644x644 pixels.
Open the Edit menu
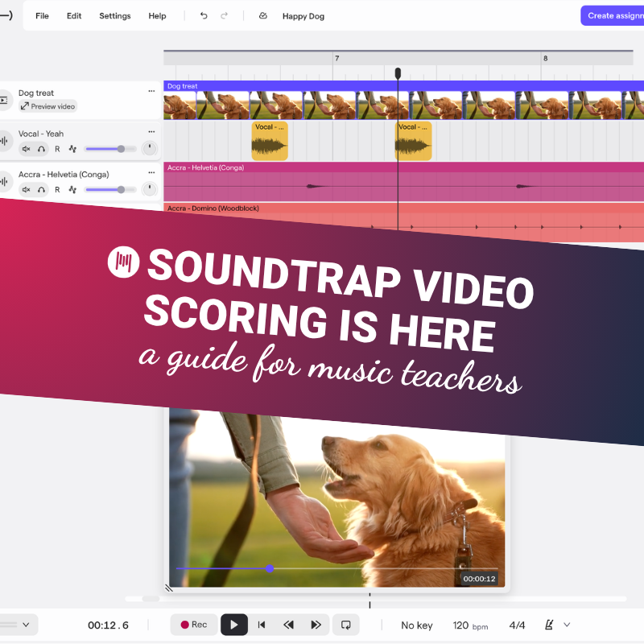[x=74, y=16]
